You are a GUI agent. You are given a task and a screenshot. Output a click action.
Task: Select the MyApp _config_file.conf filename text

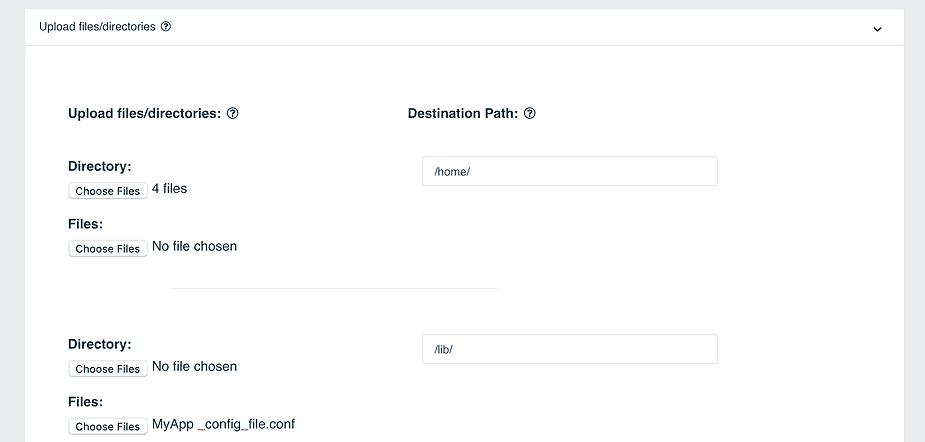224,424
